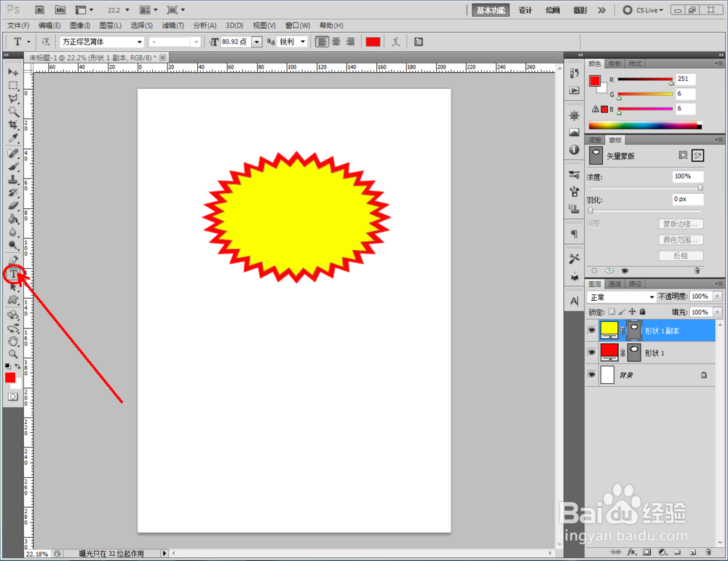This screenshot has height=561, width=728.
Task: Toggle text orientation icon in options bar
Action: pyautogui.click(x=45, y=42)
